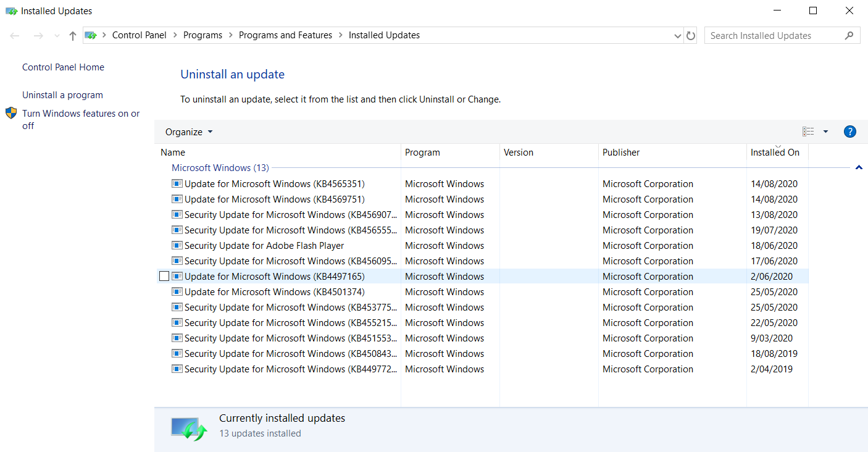Viewport: 868px width, 452px height.
Task: Sort by Name column header
Action: 173,153
